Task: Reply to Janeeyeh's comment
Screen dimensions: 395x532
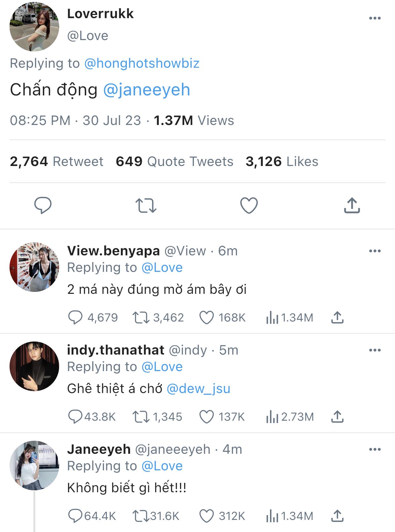Action: pyautogui.click(x=75, y=516)
